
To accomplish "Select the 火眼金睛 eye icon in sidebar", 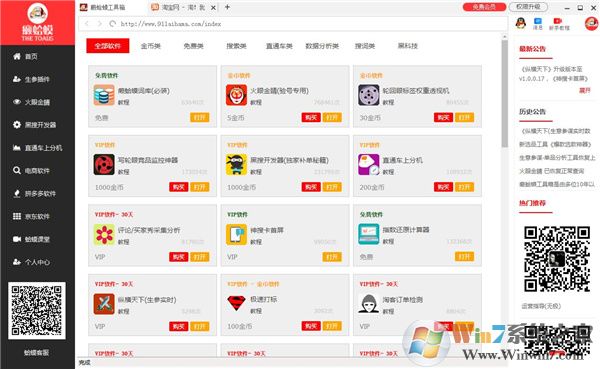I will [17, 102].
